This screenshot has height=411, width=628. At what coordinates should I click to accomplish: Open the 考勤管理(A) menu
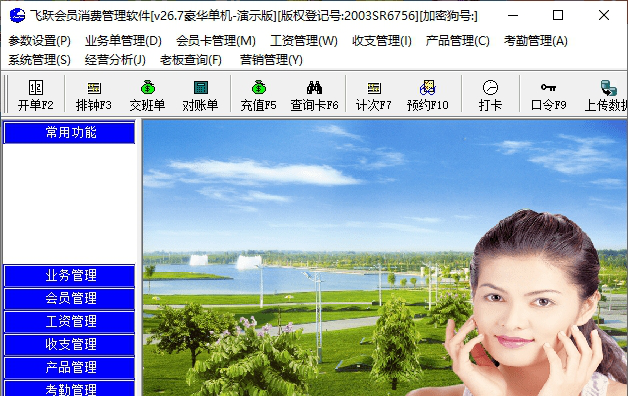pos(536,40)
